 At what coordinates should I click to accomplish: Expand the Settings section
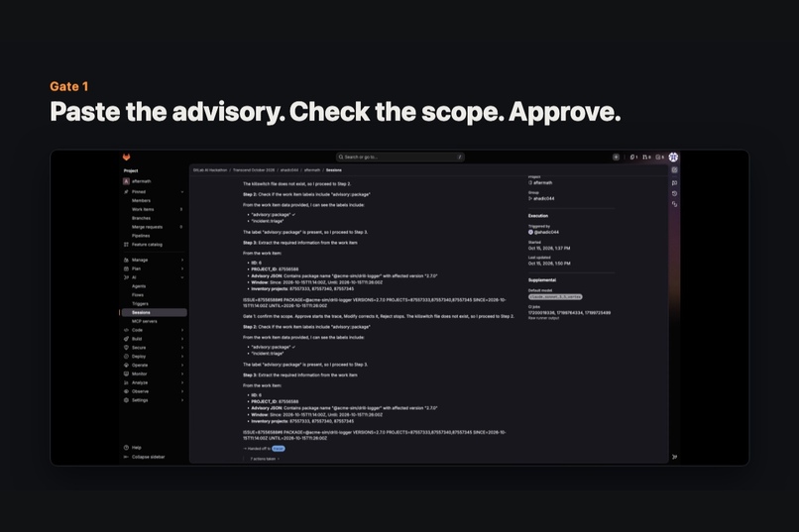point(154,400)
